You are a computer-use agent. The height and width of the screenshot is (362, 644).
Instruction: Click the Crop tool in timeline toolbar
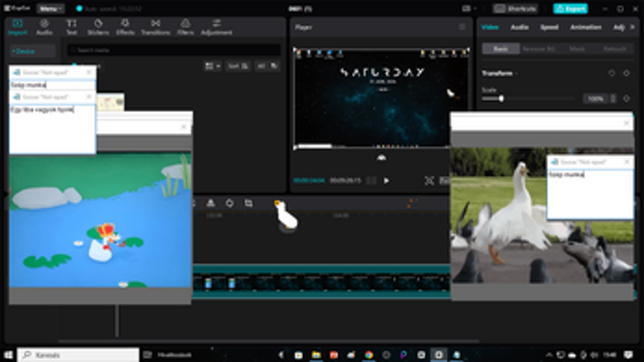point(248,203)
